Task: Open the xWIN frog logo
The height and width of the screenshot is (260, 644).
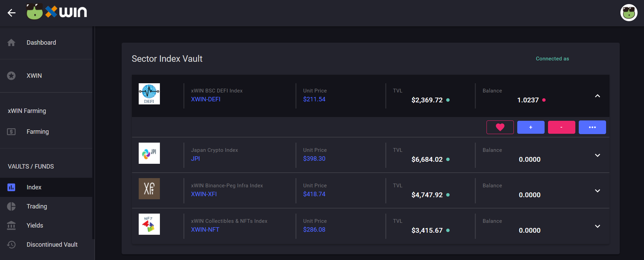Action: (x=57, y=12)
